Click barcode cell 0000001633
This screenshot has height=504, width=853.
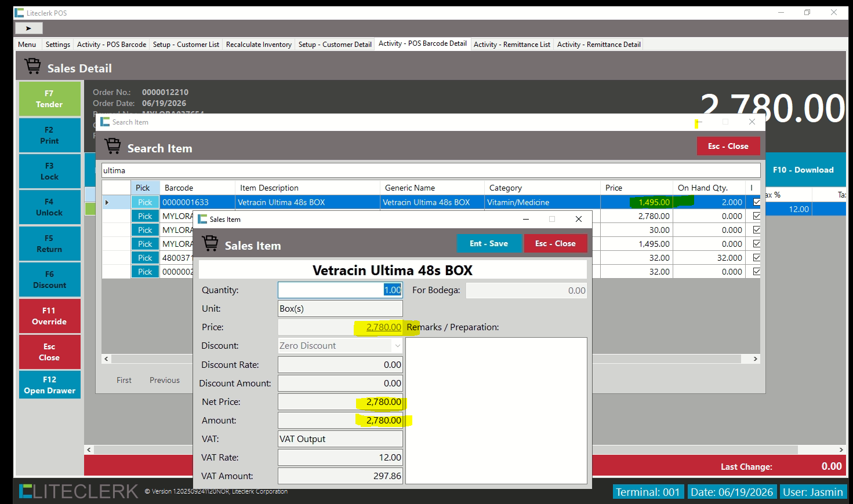[x=197, y=202]
